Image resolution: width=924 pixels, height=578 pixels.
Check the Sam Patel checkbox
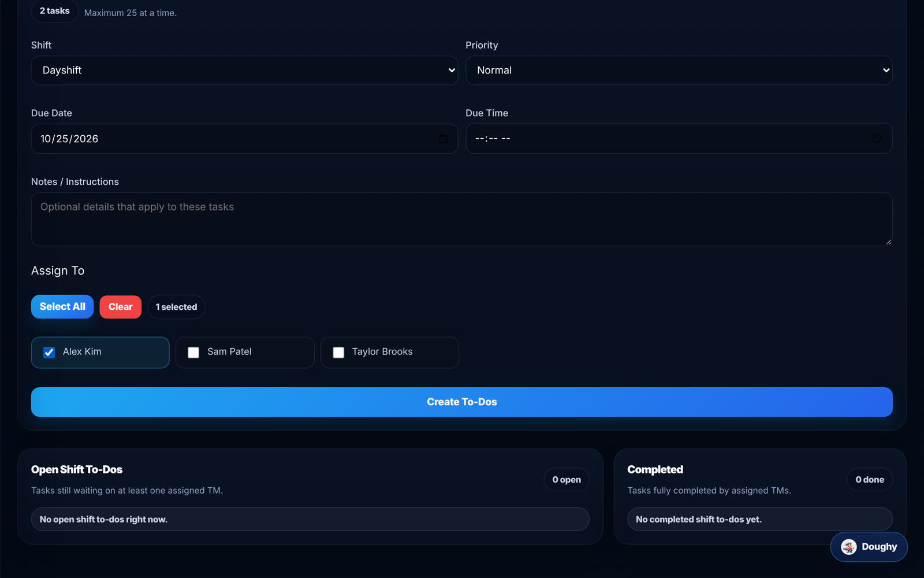[193, 352]
